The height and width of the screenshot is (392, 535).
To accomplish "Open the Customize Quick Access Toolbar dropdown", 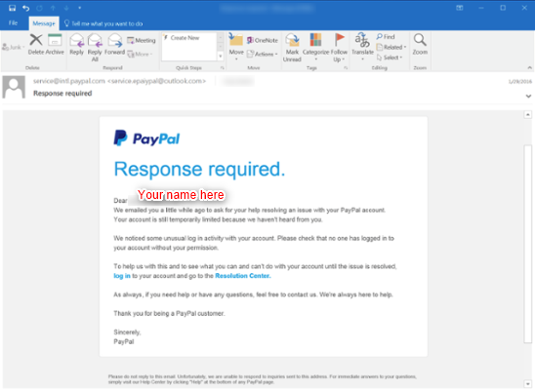I will tap(79, 8).
